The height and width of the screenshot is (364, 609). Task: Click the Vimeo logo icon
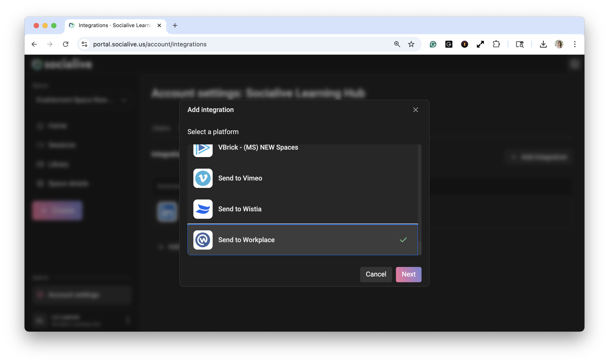pos(203,178)
